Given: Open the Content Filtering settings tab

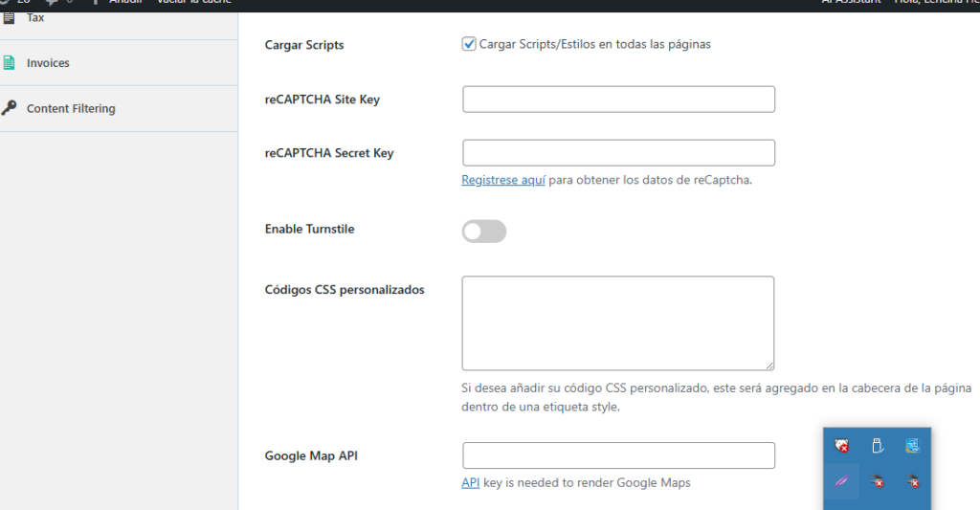Looking at the screenshot, I should click(71, 109).
